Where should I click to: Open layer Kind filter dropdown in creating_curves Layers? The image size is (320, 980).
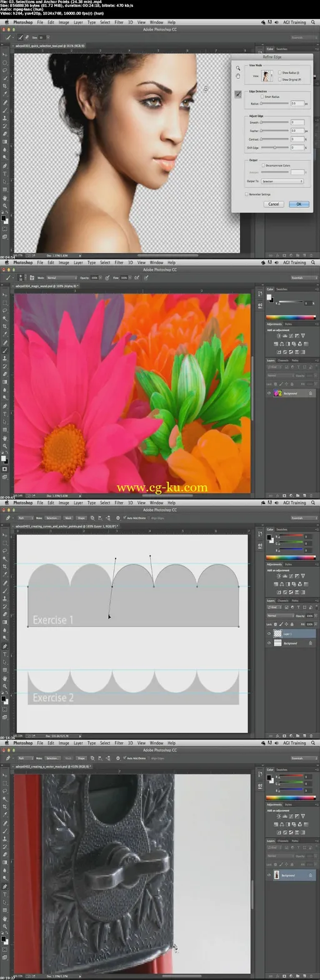point(274,608)
